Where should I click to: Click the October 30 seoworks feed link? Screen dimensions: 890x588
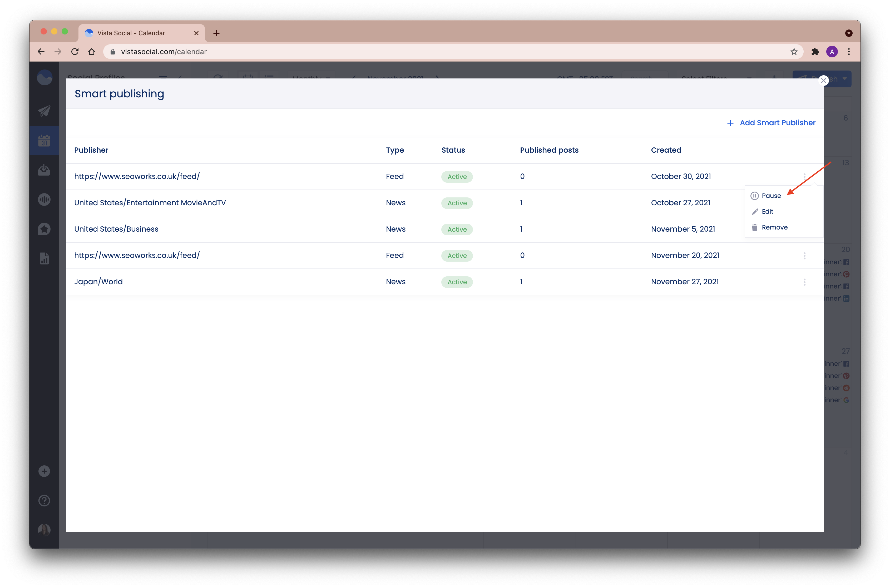137,176
